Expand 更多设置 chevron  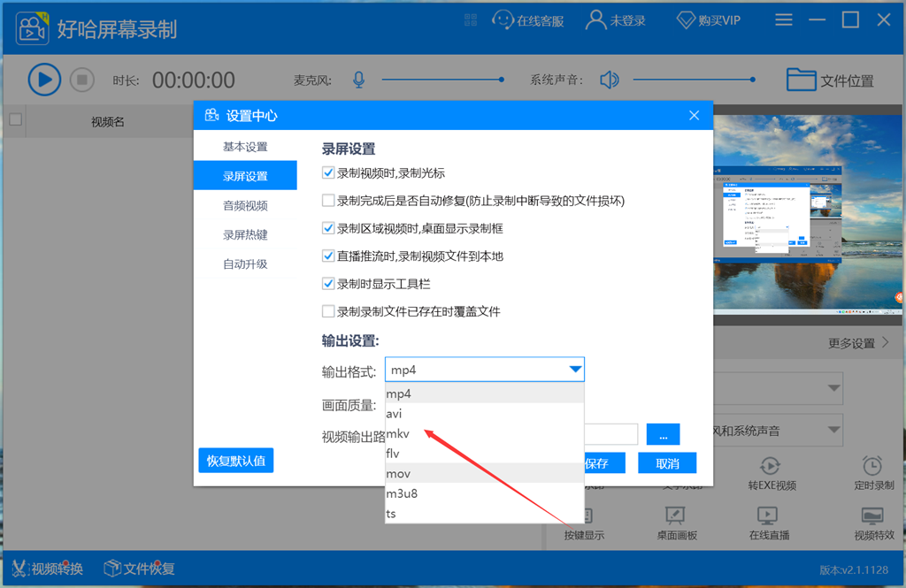click(884, 342)
